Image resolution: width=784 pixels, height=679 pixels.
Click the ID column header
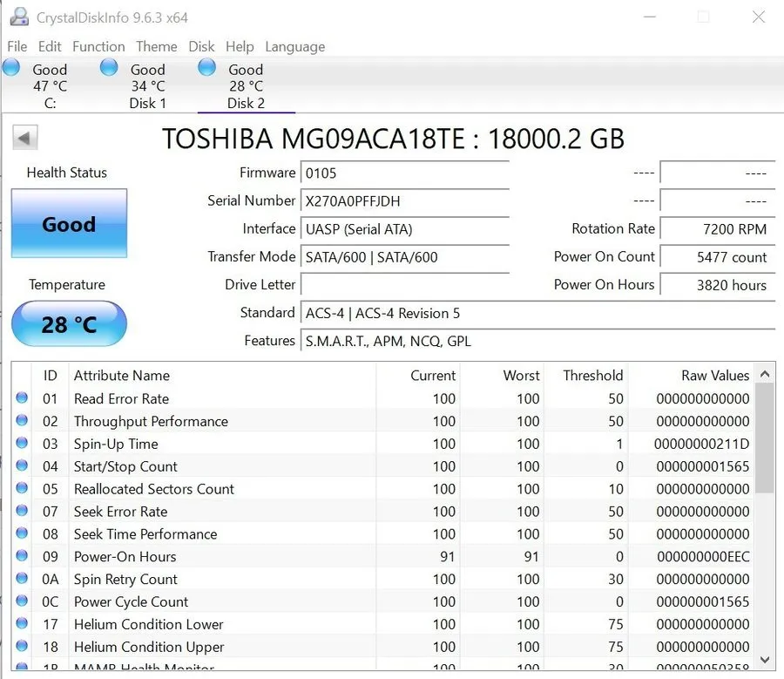50,376
